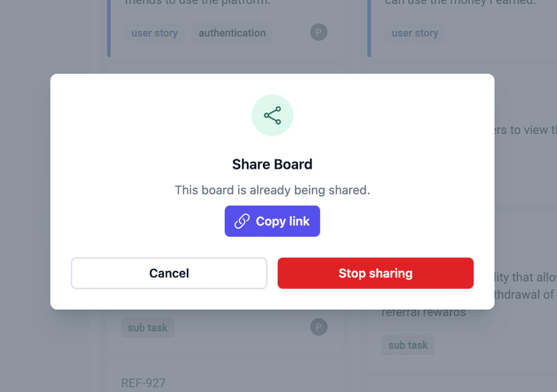This screenshot has width=557, height=392.
Task: Stop sharing the board
Action: coord(375,273)
